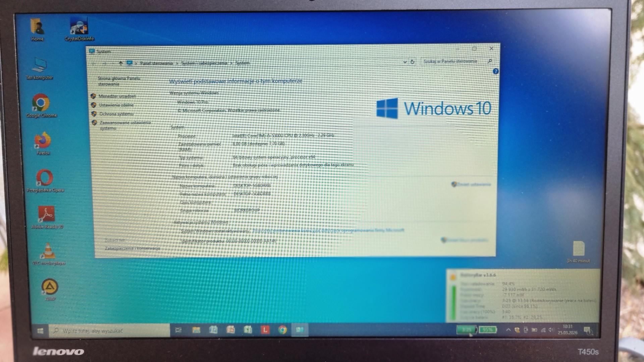644x362 pixels.
Task: Open File Explorer from the taskbar
Action: pyautogui.click(x=196, y=330)
